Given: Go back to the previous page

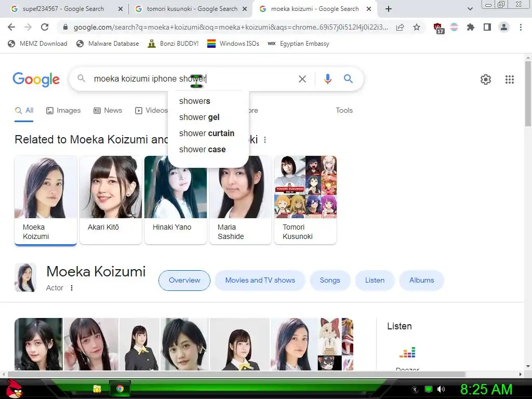Looking at the screenshot, I should click(11, 27).
